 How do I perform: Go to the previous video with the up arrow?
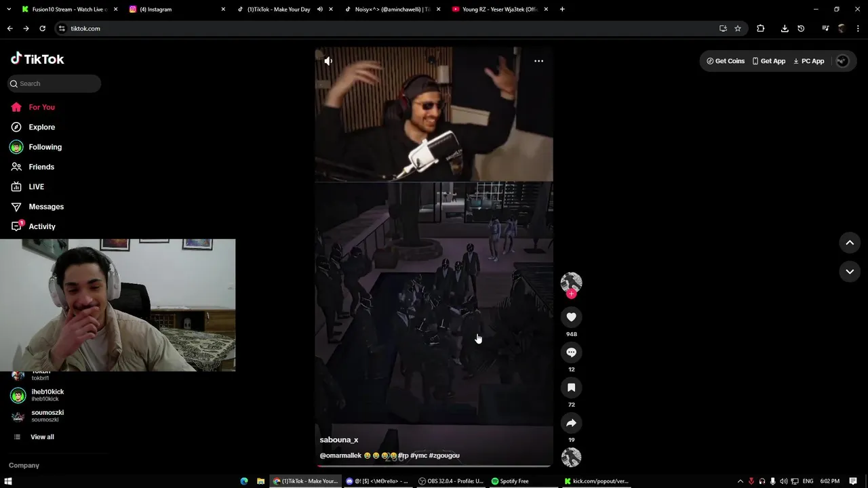(850, 243)
